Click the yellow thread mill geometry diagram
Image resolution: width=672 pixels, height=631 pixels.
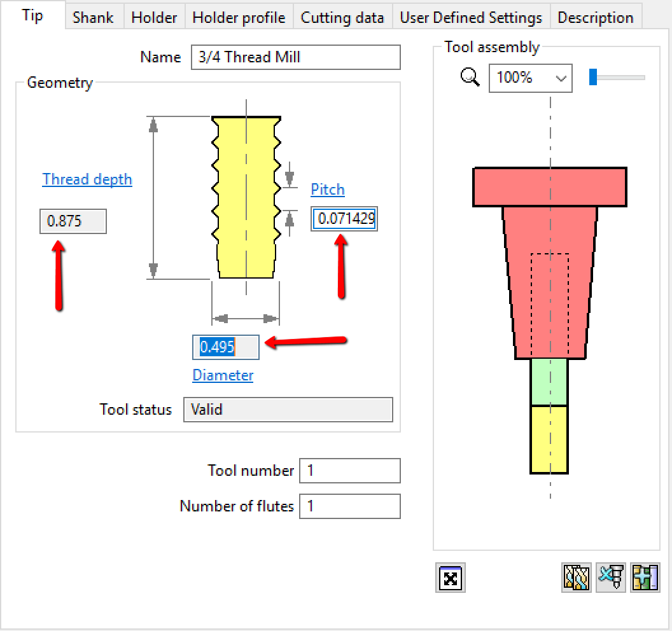click(246, 197)
